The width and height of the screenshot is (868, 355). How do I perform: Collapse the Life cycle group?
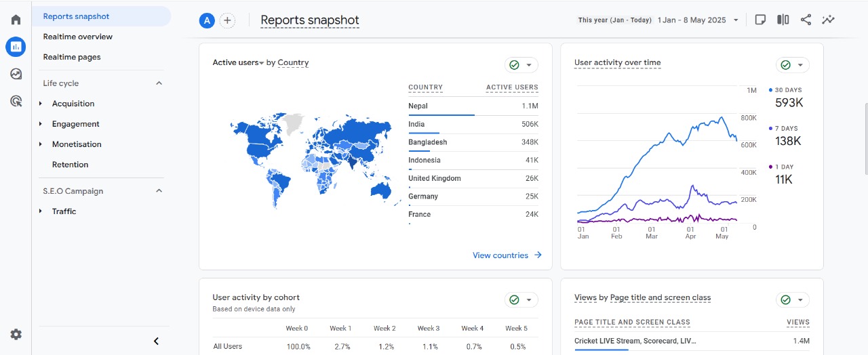pyautogui.click(x=159, y=83)
